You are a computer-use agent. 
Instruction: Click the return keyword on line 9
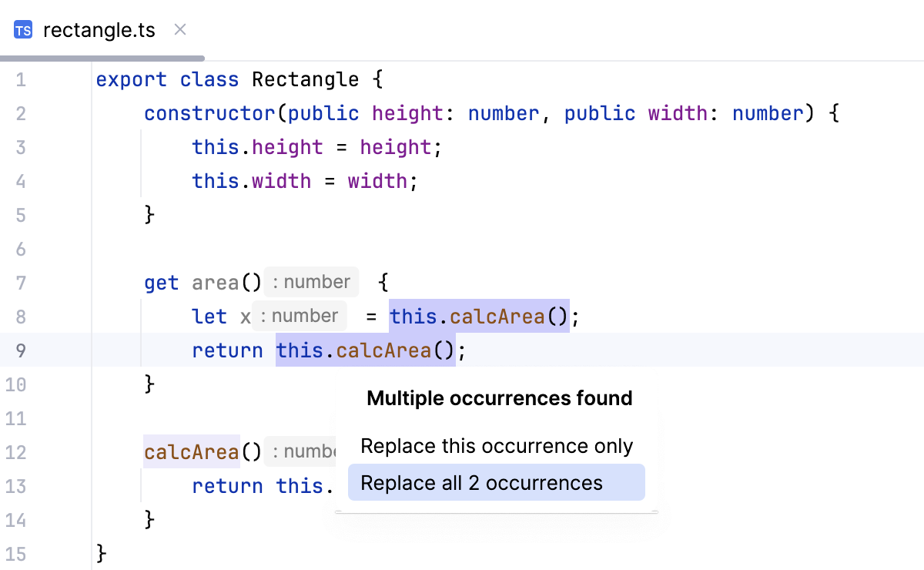click(227, 350)
